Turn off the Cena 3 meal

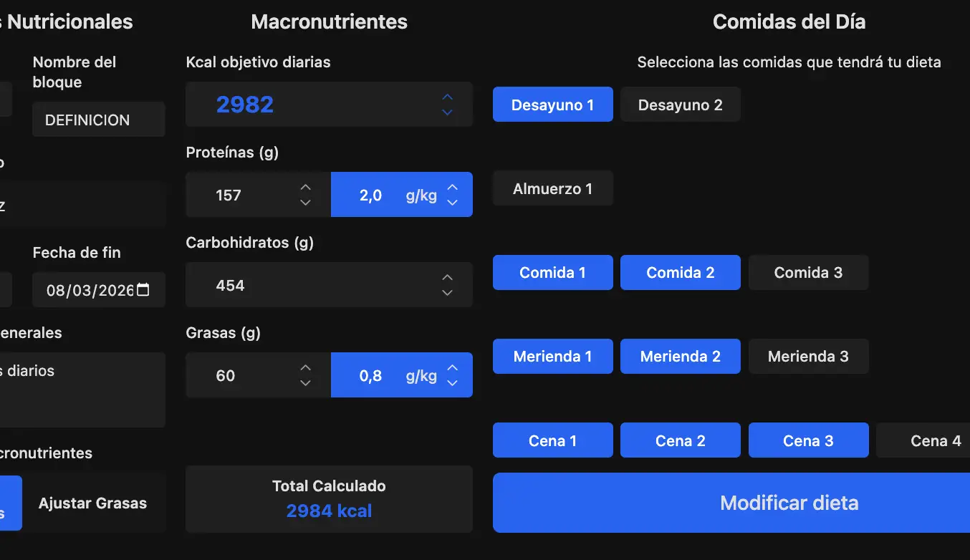[x=808, y=440]
